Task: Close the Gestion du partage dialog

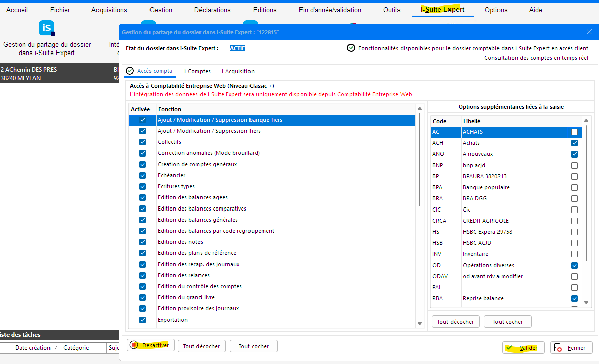Action: pyautogui.click(x=589, y=32)
